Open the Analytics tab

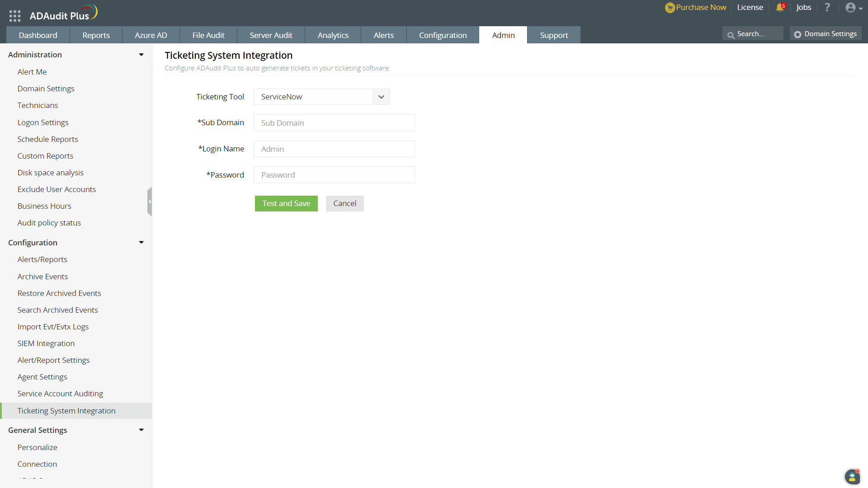[x=333, y=35]
